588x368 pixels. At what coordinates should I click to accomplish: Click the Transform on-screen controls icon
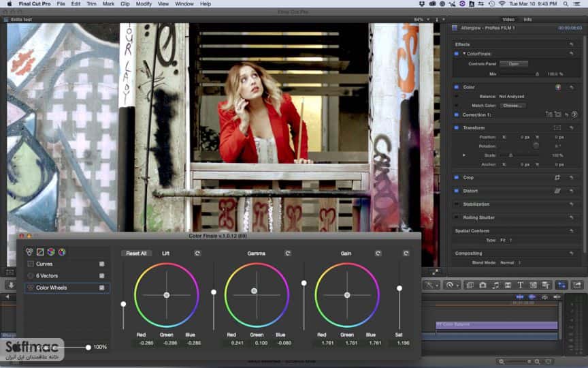(x=557, y=127)
